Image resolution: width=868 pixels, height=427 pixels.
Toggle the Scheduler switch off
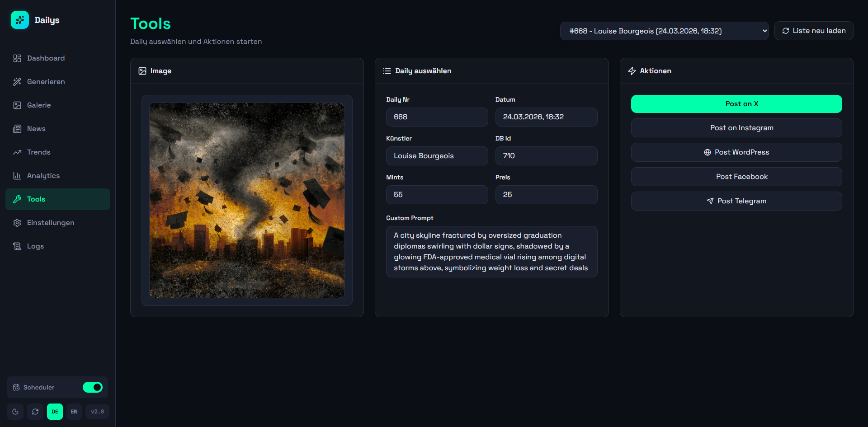(93, 387)
